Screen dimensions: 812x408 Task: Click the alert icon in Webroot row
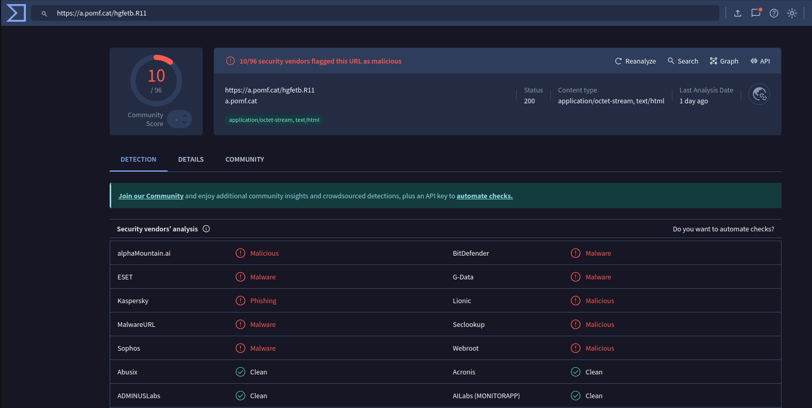click(575, 348)
